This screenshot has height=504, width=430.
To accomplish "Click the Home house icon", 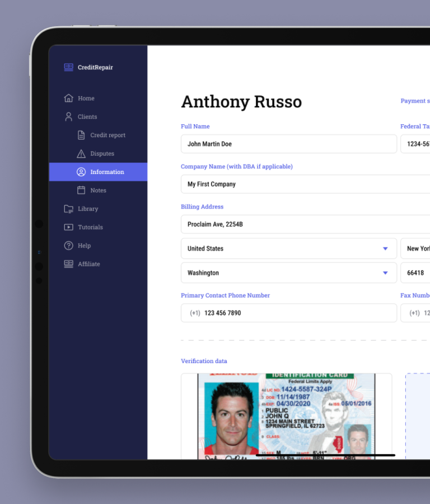I will click(x=68, y=98).
